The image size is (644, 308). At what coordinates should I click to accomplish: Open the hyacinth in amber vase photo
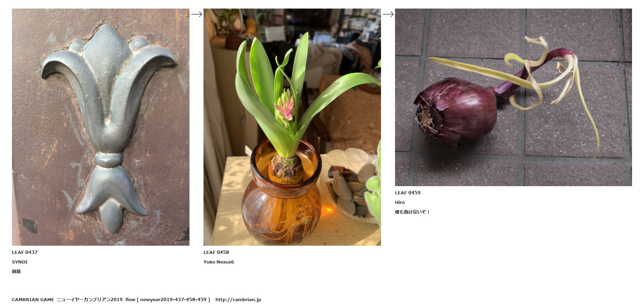[x=292, y=127]
